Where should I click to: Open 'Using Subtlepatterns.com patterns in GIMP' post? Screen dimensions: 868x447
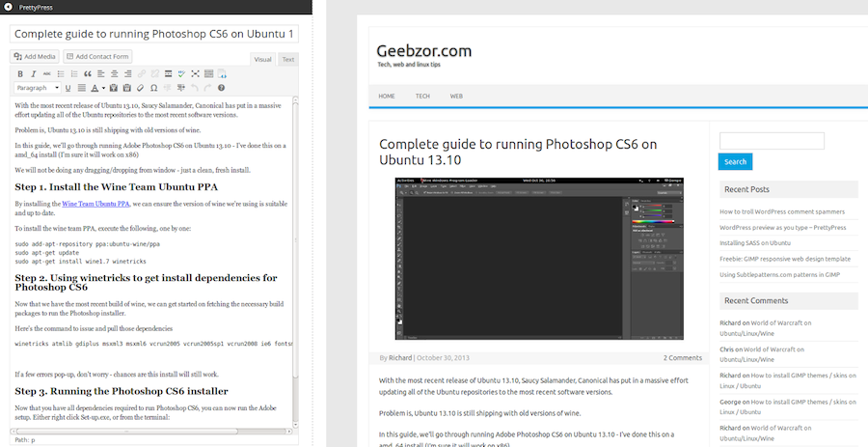(x=780, y=274)
